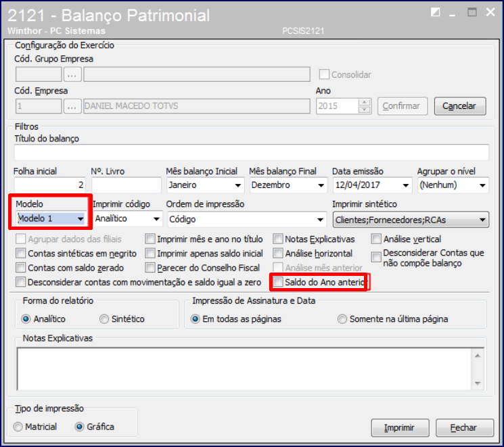
Task: Click the Fechar button
Action: click(x=464, y=427)
